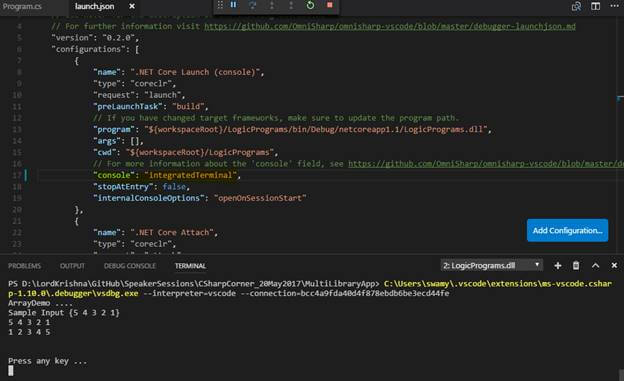Click the "configurations" key

[x=88, y=49]
